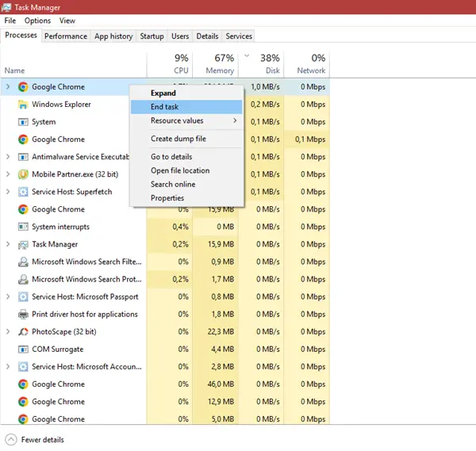476x451 pixels.
Task: Click the 22,3 MB memory value
Action: 221,332
